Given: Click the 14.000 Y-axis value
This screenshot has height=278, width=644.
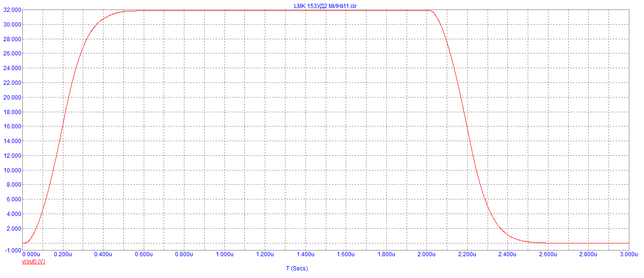Looking at the screenshot, I should [12, 141].
